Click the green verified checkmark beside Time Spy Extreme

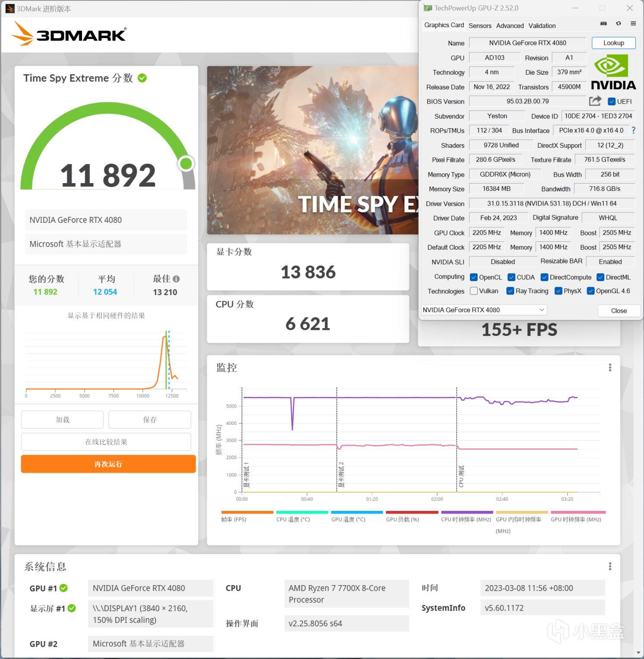142,78
